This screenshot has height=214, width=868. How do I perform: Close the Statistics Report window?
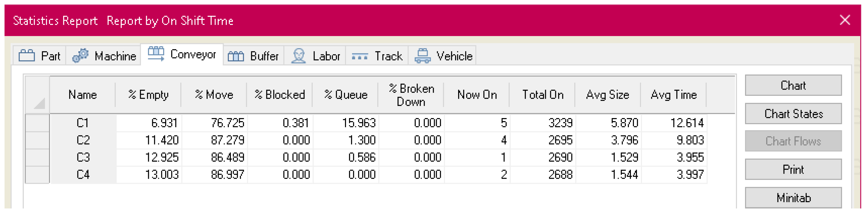click(x=844, y=20)
